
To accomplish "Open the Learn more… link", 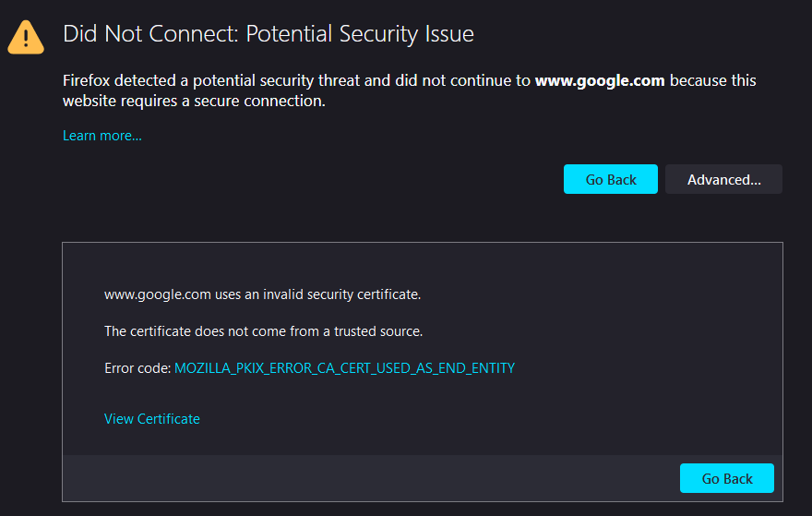I will [x=101, y=136].
